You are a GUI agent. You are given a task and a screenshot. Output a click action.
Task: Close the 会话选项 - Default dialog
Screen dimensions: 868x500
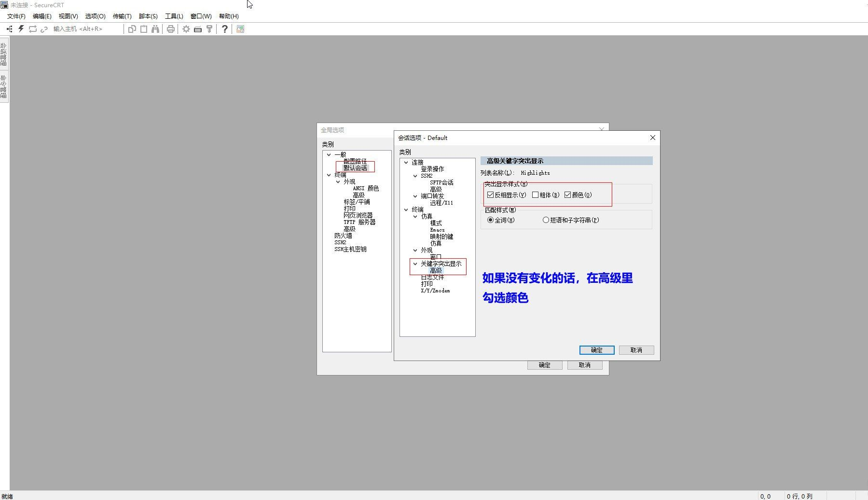tap(653, 138)
